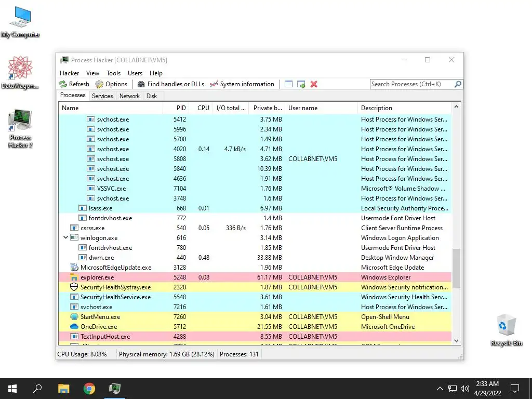Launch Chrome from the taskbar
Image resolution: width=532 pixels, height=399 pixels.
(89, 389)
